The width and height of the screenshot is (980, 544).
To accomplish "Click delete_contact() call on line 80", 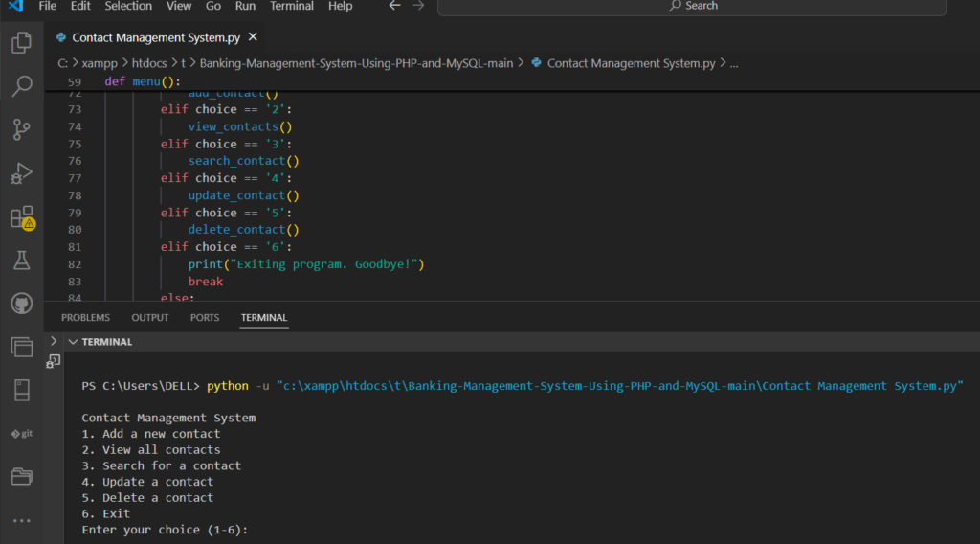I will coord(244,230).
